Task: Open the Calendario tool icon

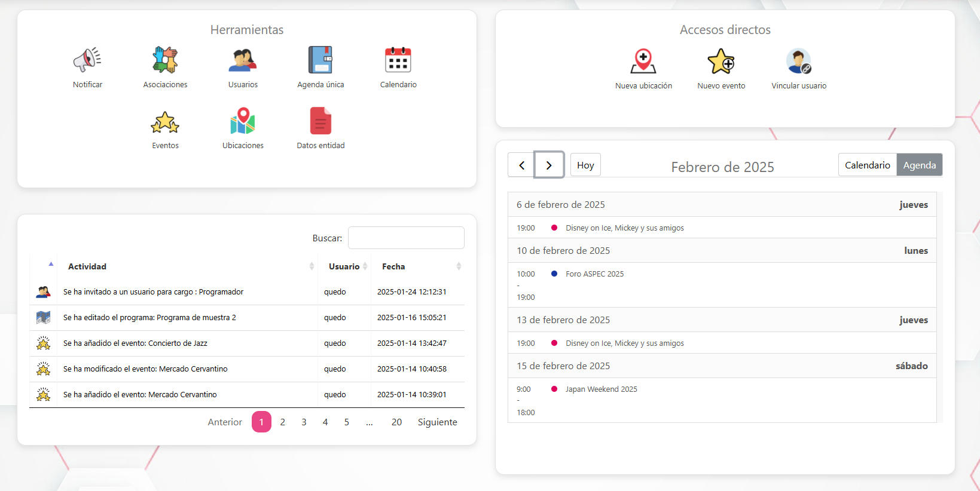Action: click(398, 60)
